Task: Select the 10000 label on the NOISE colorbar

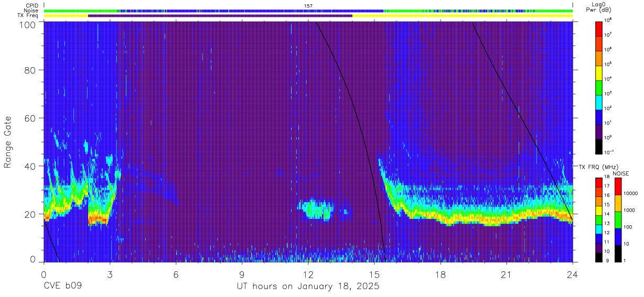Action: click(x=631, y=193)
